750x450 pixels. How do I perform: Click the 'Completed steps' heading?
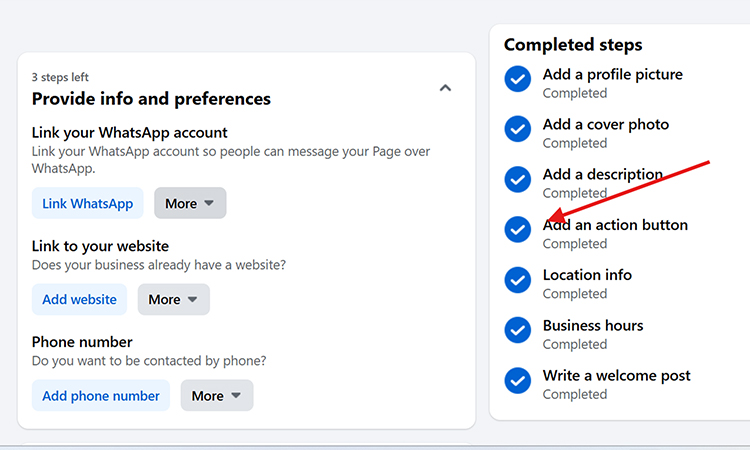click(x=573, y=45)
